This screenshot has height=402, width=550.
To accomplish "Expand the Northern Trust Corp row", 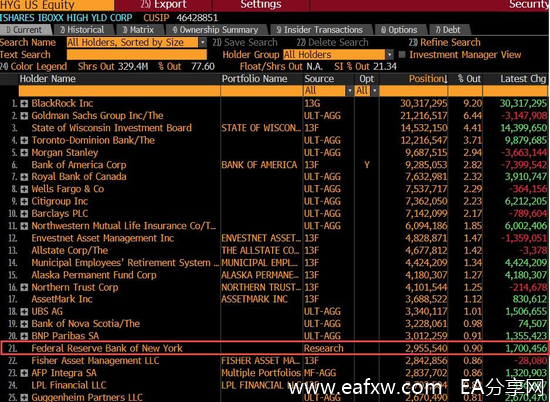I will tap(24, 287).
